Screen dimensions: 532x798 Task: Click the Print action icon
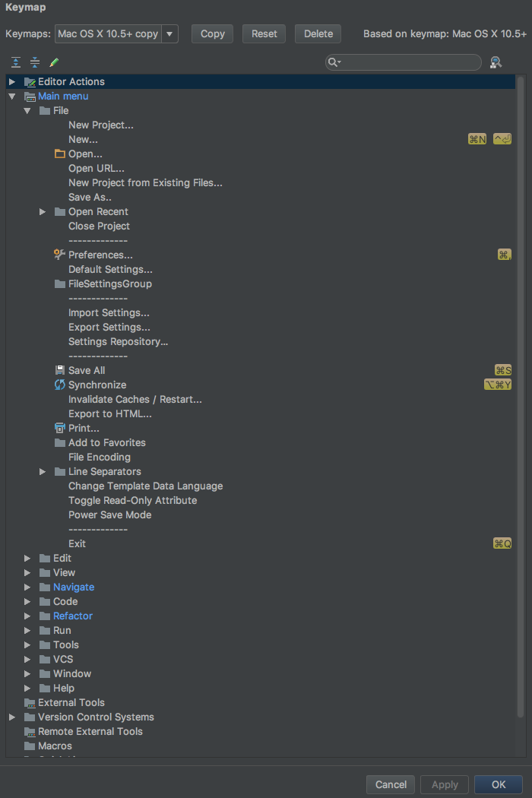[x=60, y=428]
